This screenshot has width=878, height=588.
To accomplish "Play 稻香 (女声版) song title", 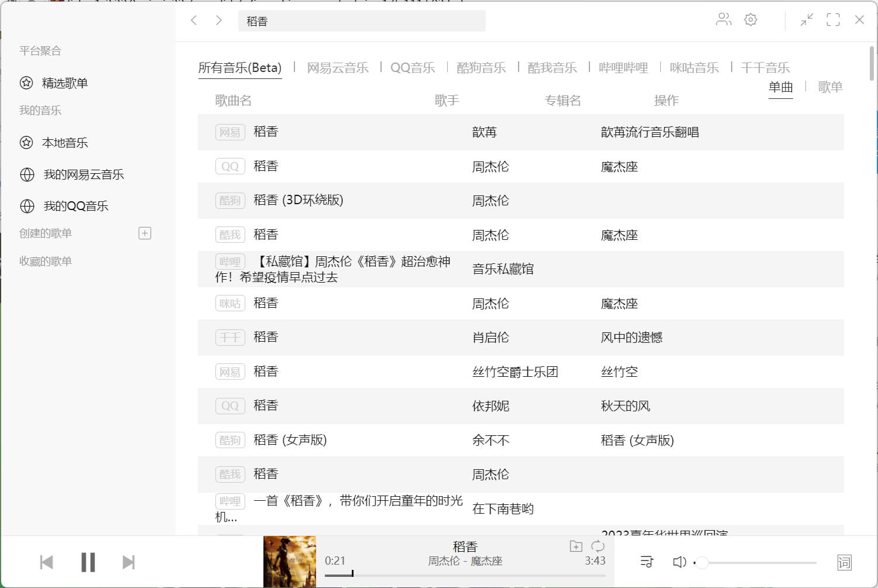I will pos(290,440).
